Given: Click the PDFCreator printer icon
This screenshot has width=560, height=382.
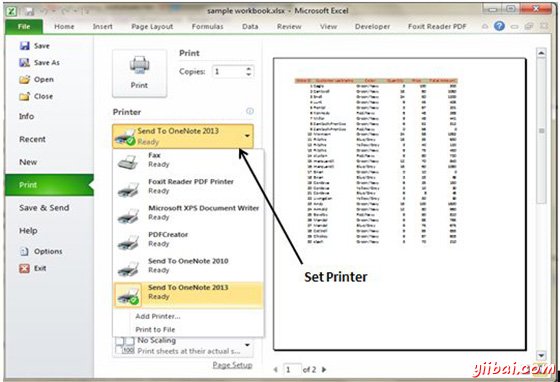Looking at the screenshot, I should coord(128,241).
